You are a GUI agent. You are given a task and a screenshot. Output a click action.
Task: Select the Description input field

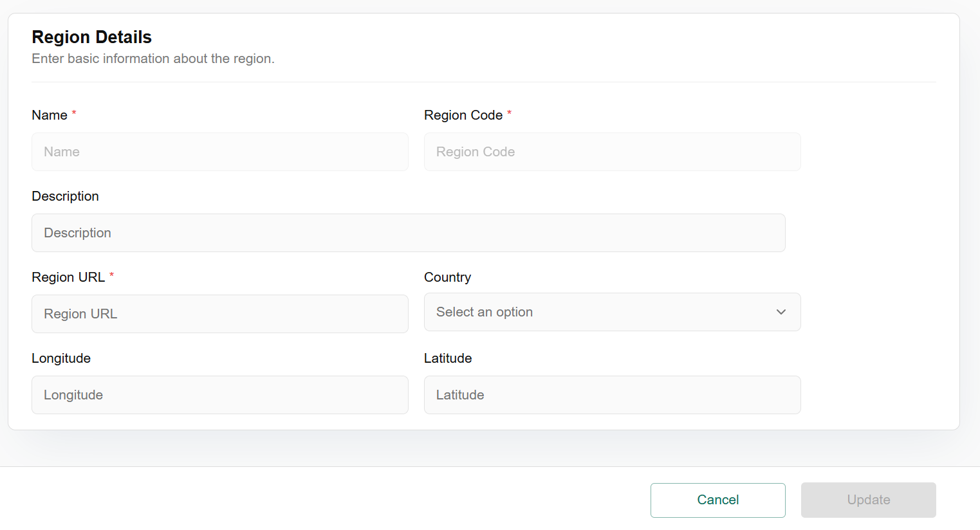pyautogui.click(x=408, y=233)
